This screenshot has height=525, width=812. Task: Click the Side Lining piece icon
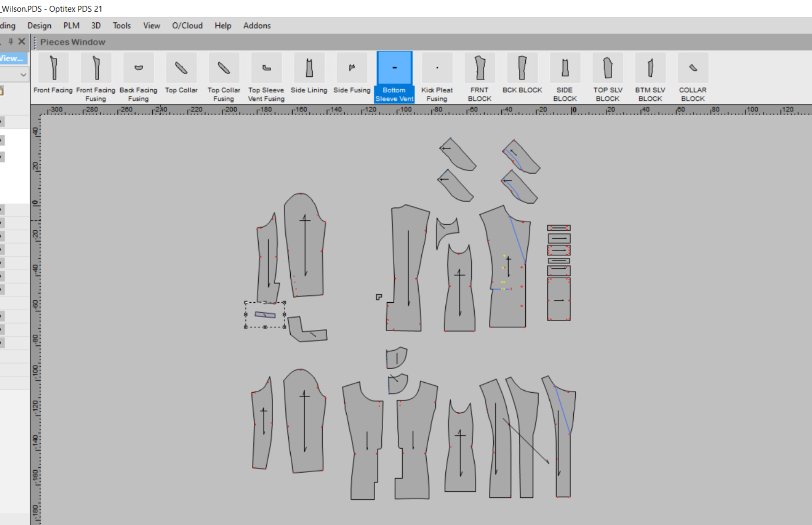(x=309, y=68)
